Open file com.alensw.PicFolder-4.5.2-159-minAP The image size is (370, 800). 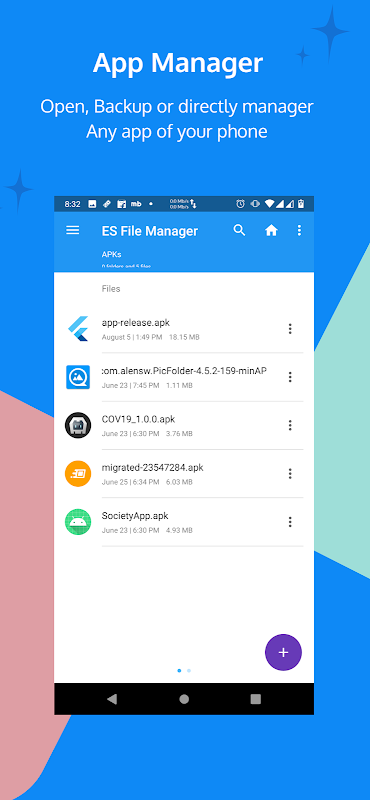(x=184, y=377)
